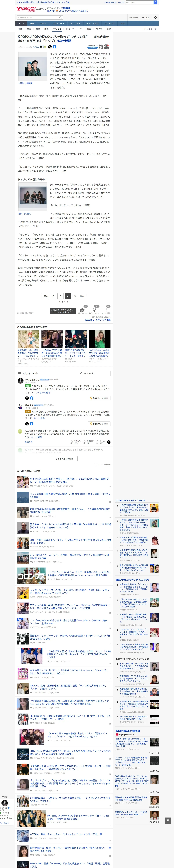174x868 pixels.
Task: Click the ヘルプ link at top right
Action: 121,2
